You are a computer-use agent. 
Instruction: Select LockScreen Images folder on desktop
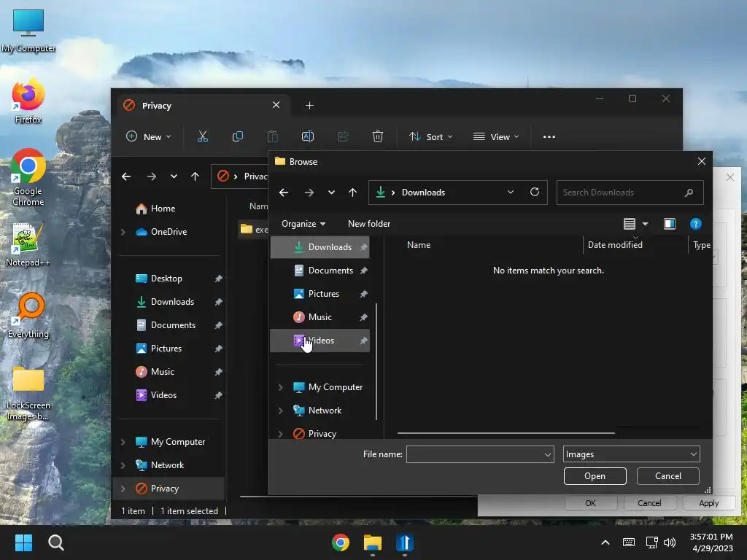pyautogui.click(x=28, y=393)
